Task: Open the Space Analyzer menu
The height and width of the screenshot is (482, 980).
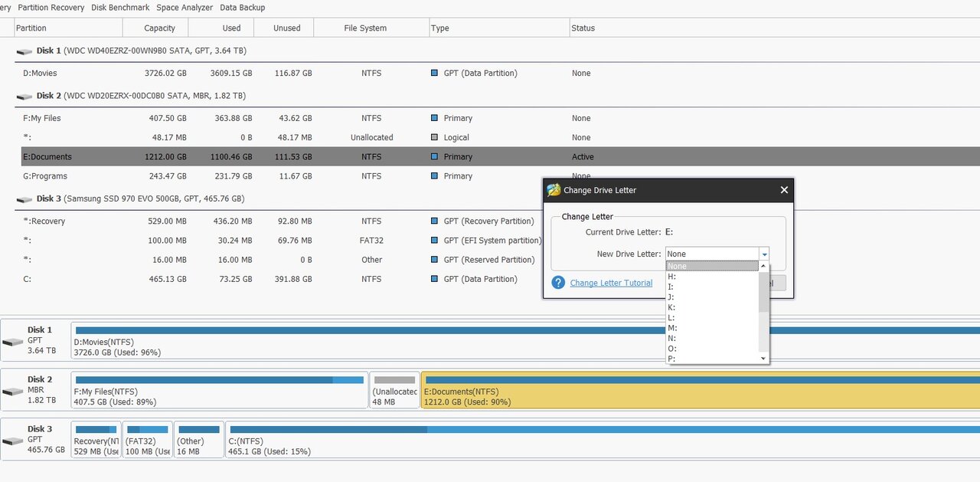Action: pyautogui.click(x=185, y=8)
